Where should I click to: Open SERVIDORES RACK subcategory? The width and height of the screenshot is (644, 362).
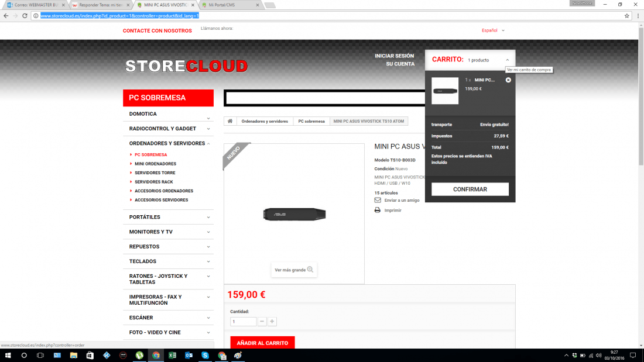pos(153,182)
